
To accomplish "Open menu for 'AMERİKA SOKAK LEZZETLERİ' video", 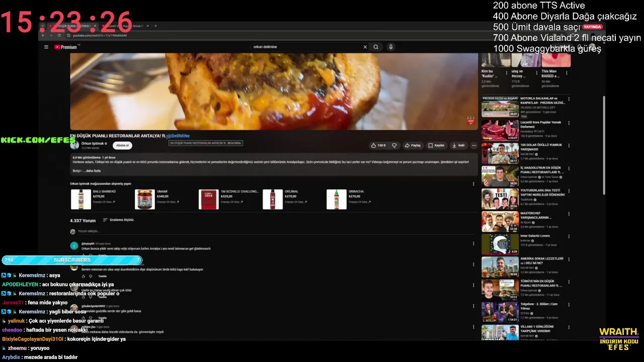I will [x=569, y=259].
